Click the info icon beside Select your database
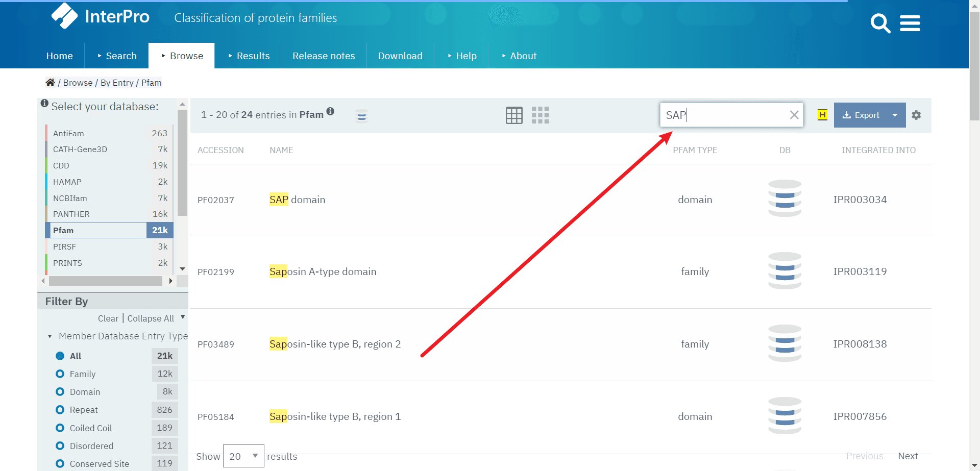Image resolution: width=980 pixels, height=471 pixels. tap(44, 104)
